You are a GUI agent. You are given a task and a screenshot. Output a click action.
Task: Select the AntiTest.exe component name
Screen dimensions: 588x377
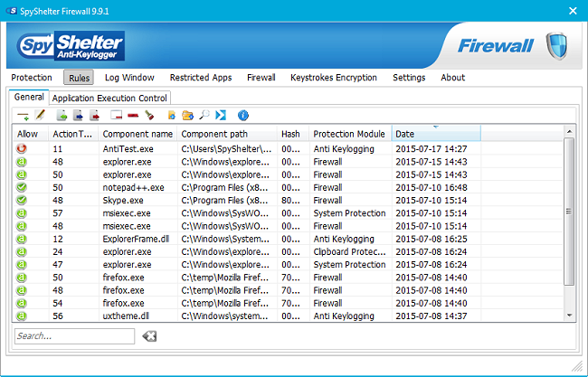(128, 149)
